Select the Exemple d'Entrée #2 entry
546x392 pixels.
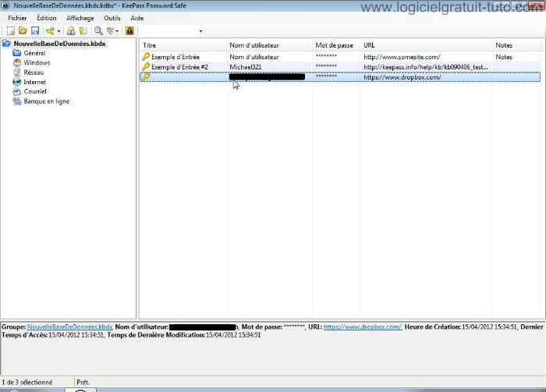coord(179,67)
